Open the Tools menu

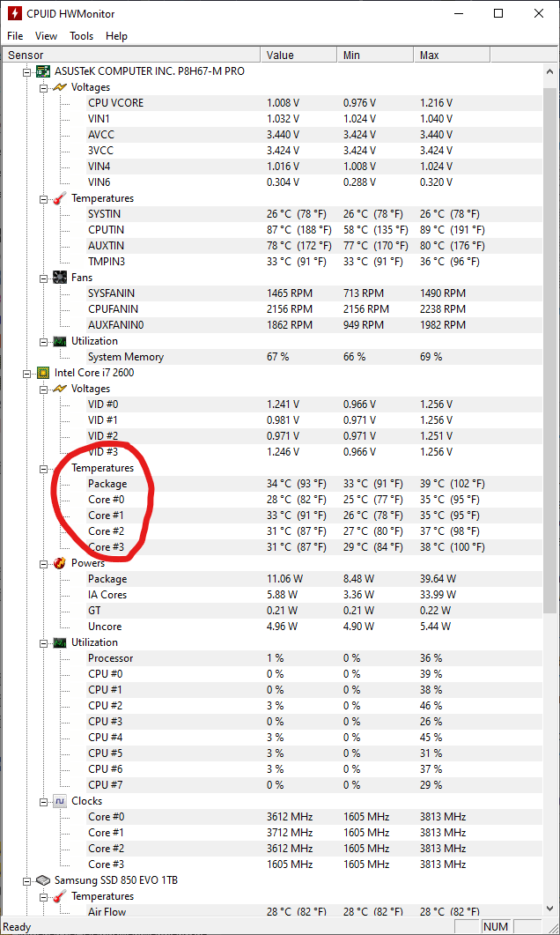coord(81,36)
